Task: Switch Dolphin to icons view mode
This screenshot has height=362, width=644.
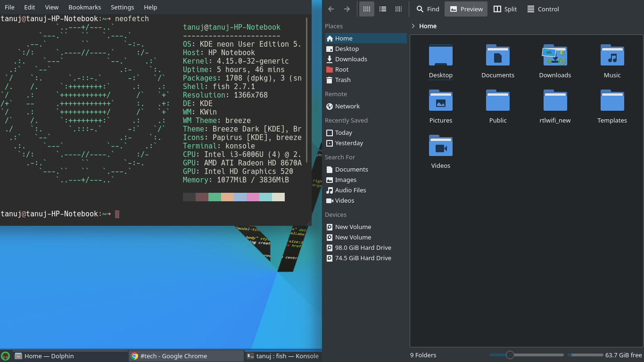Action: click(367, 9)
